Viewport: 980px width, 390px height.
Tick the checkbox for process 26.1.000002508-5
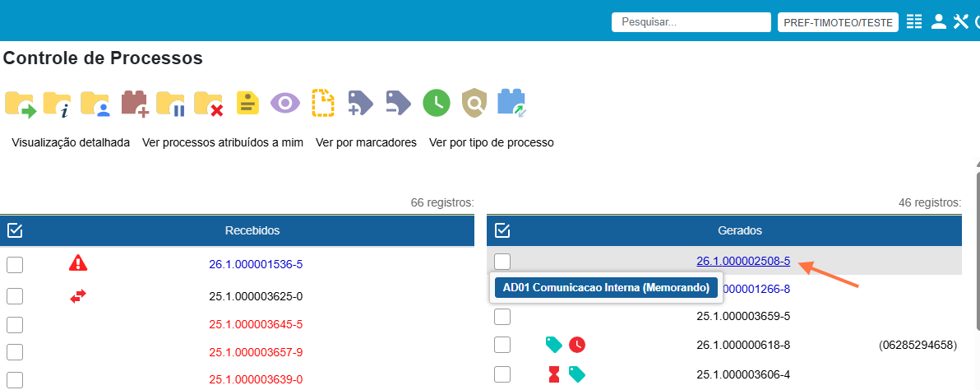tap(502, 262)
